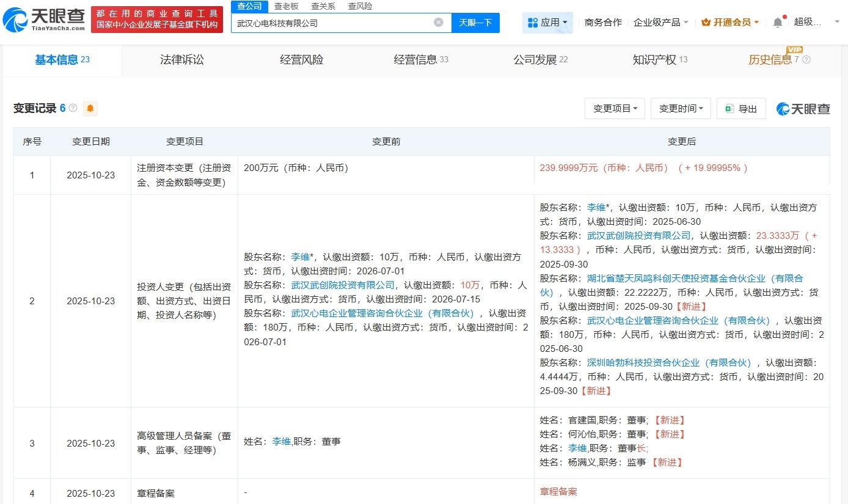Image resolution: width=848 pixels, height=504 pixels.
Task: Click the clear (x) icon in search box
Action: [x=437, y=21]
